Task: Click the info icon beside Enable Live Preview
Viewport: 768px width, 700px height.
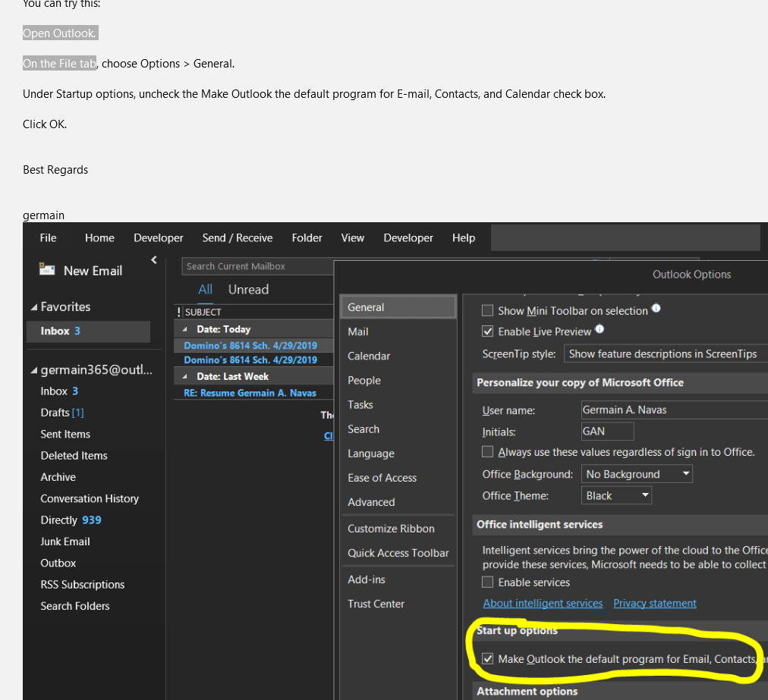Action: point(600,329)
